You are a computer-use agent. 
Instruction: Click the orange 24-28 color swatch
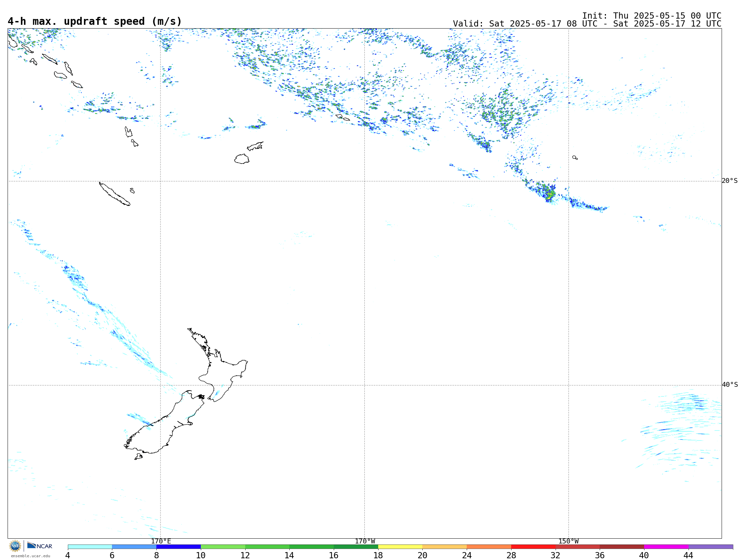click(x=489, y=547)
